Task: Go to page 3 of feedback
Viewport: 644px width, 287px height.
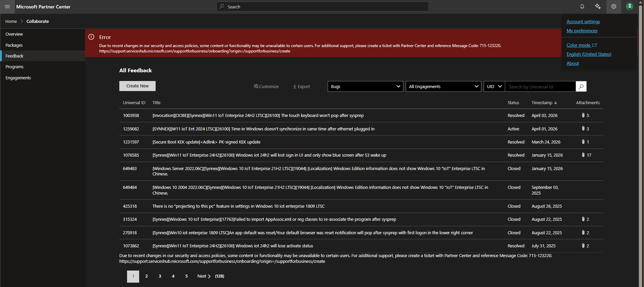Action: pos(160,276)
